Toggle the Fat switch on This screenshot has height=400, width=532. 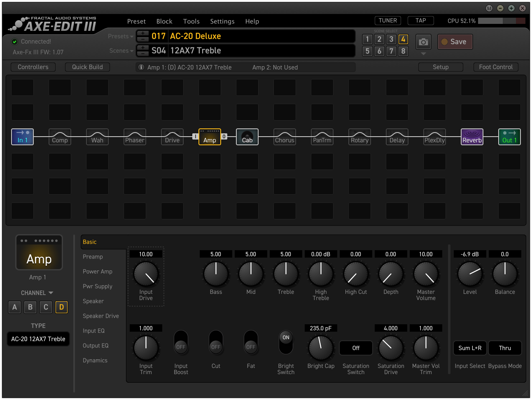[251, 342]
